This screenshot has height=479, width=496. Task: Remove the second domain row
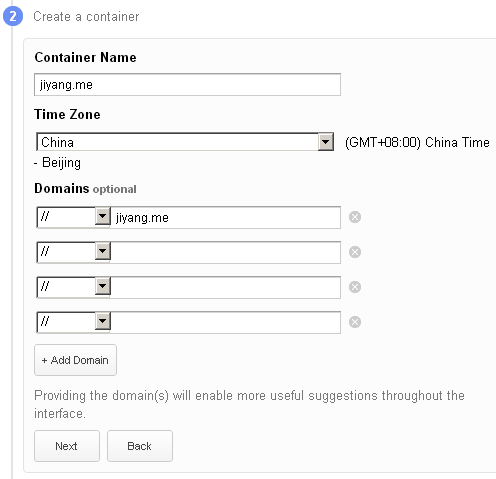pyautogui.click(x=355, y=252)
